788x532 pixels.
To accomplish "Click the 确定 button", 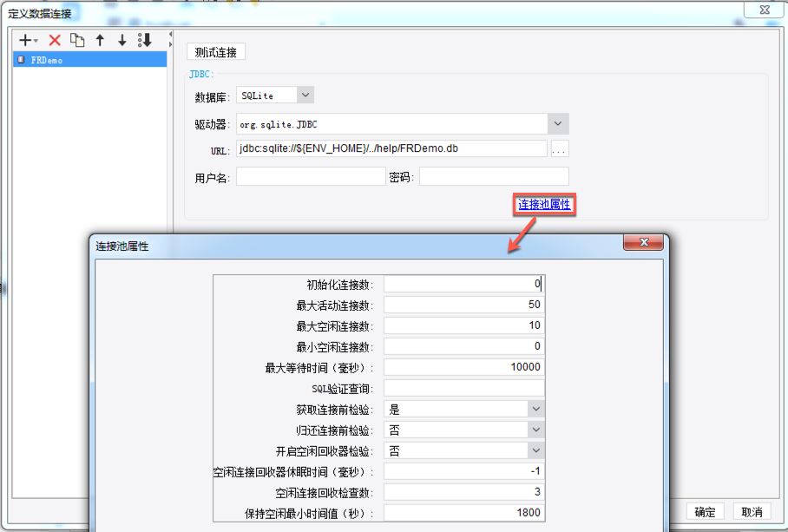I will click(705, 512).
